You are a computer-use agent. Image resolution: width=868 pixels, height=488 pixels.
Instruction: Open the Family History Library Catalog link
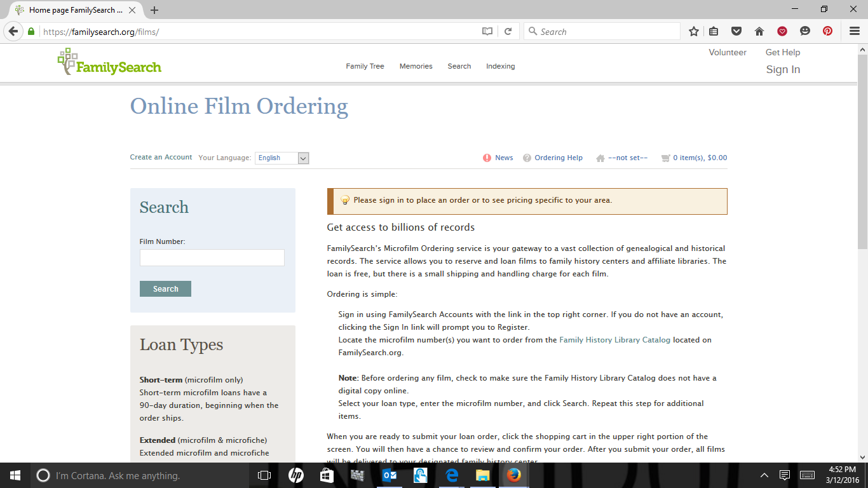[614, 340]
